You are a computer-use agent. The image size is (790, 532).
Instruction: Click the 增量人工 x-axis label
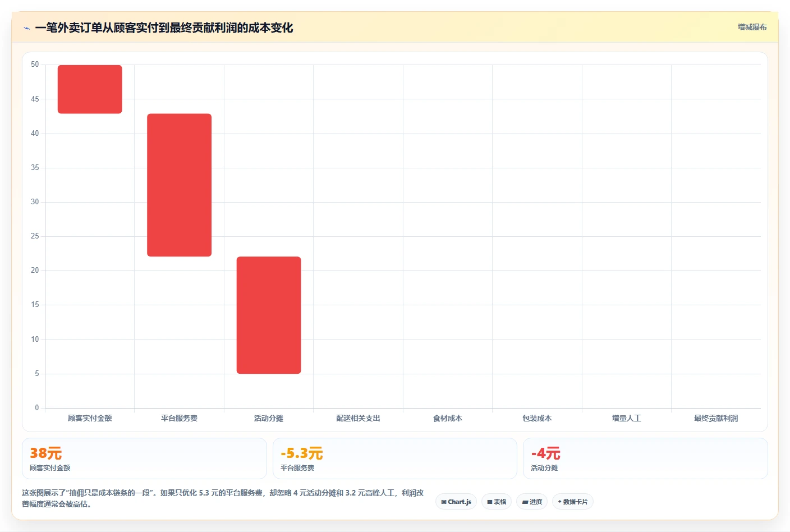tap(627, 418)
